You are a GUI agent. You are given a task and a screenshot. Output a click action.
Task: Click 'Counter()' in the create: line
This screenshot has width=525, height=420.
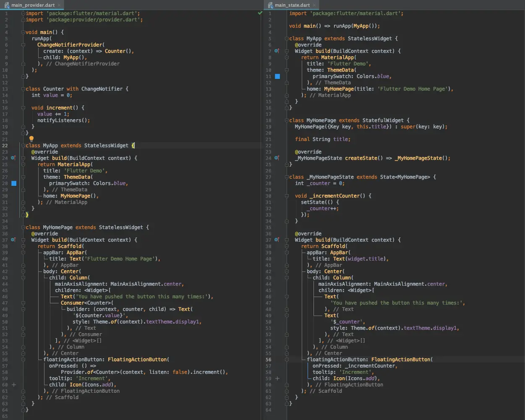[118, 51]
